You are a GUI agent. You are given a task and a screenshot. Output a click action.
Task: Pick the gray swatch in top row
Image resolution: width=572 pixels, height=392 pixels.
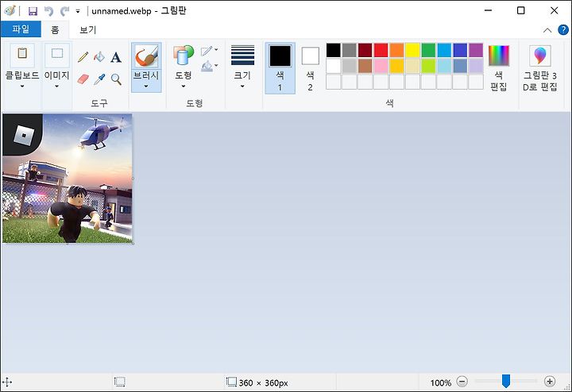pyautogui.click(x=349, y=50)
